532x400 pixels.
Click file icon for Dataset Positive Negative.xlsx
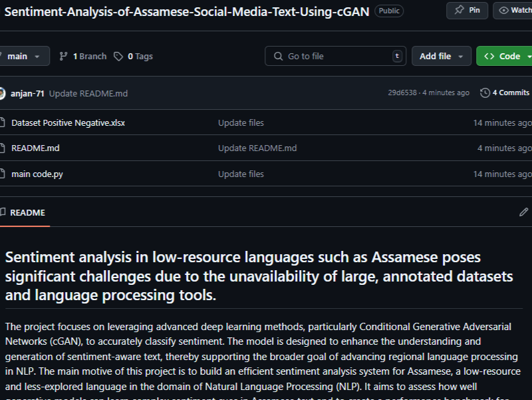(x=2, y=122)
